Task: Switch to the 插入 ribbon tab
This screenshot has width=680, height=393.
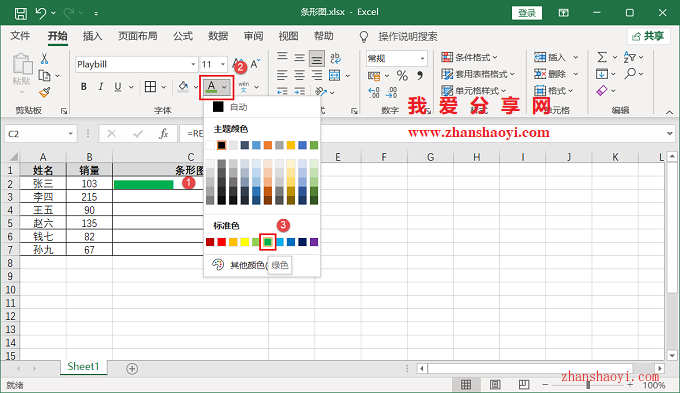Action: 92,36
